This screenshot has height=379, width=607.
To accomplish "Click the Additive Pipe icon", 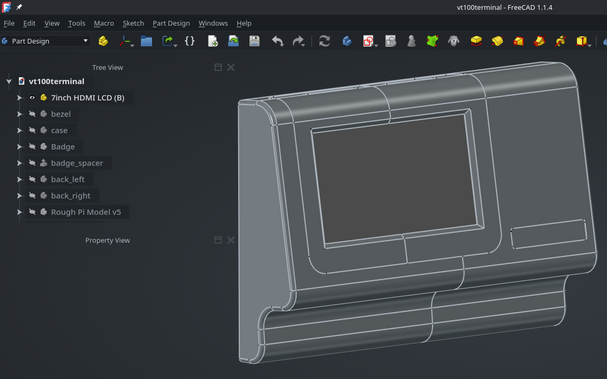I will [x=539, y=41].
